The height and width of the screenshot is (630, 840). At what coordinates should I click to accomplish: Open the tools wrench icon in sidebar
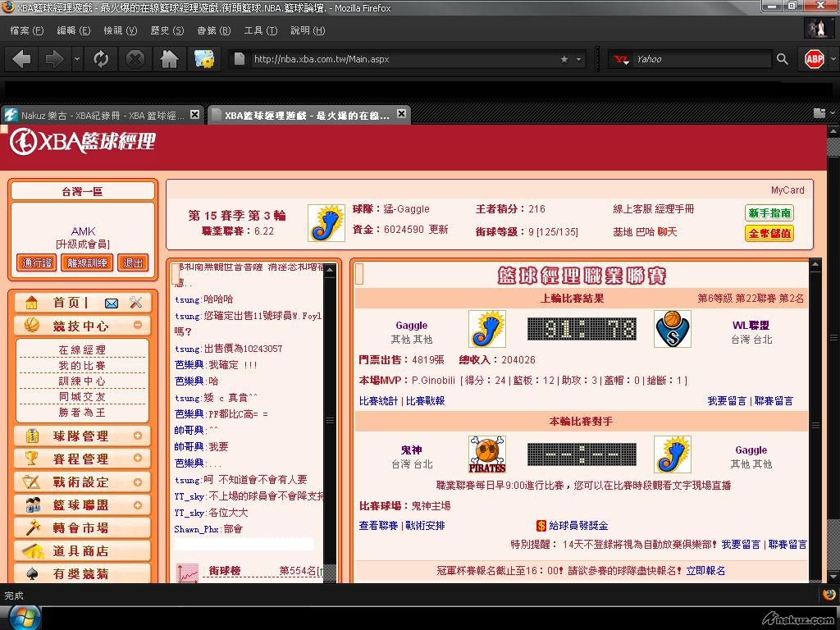pos(135,303)
